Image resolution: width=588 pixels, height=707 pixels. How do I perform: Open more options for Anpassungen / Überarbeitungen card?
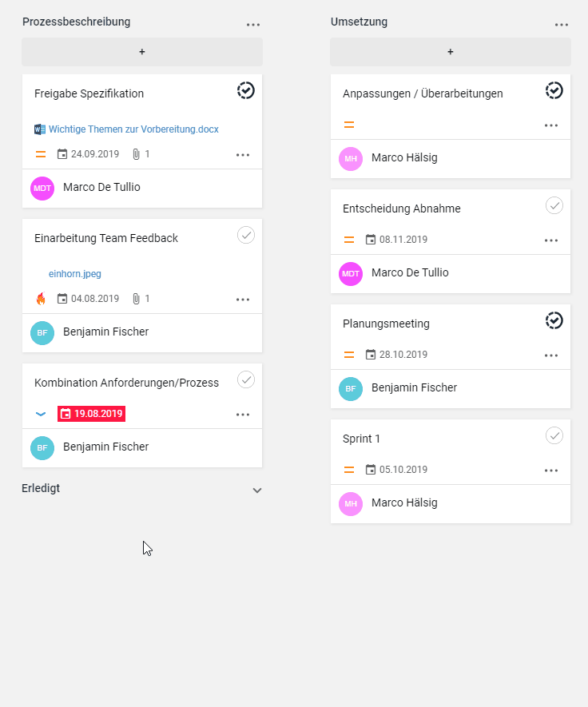[551, 125]
